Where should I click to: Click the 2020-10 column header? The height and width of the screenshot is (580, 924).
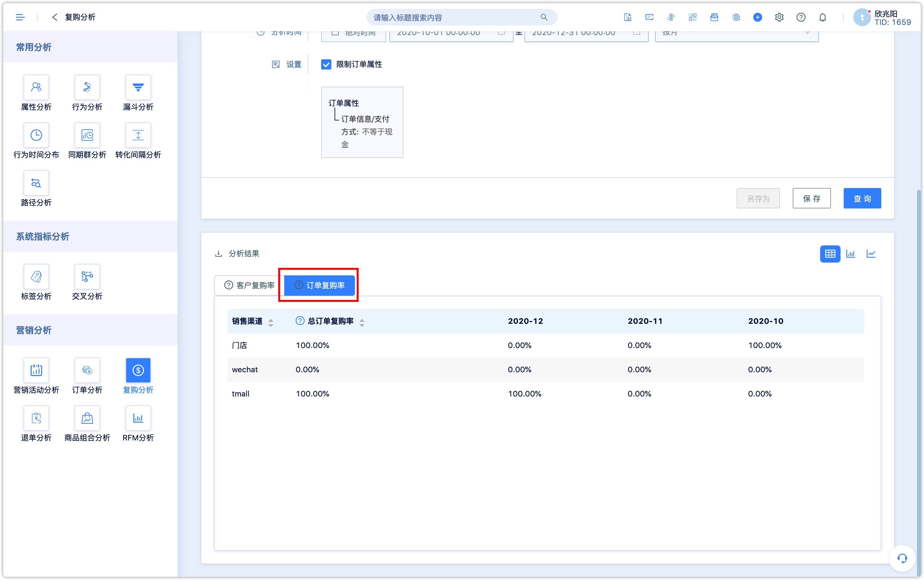click(766, 321)
